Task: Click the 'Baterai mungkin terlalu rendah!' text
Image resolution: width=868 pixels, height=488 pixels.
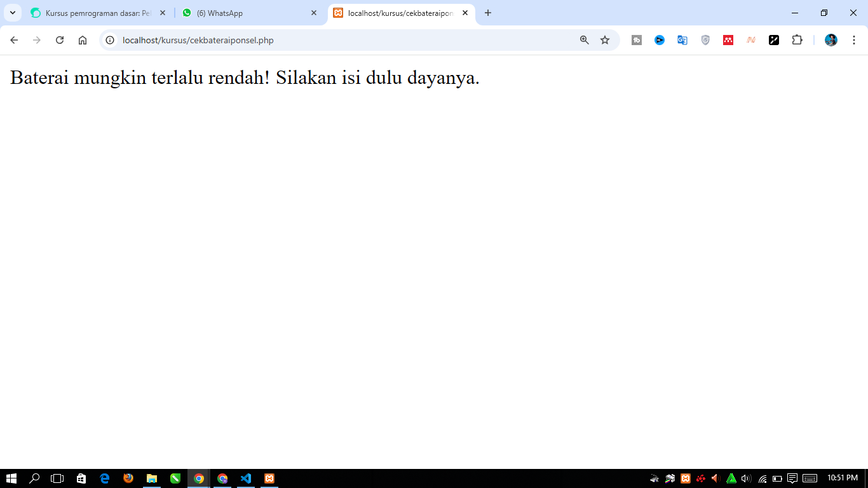Action: coord(140,78)
